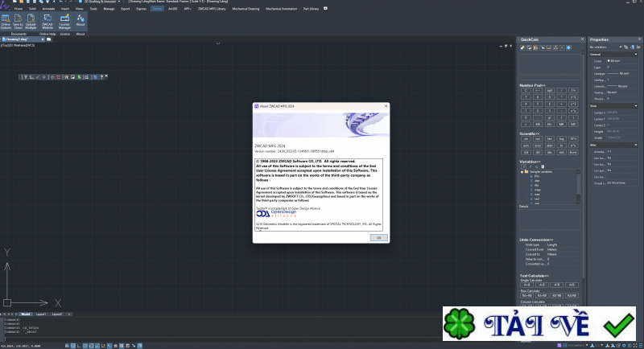
Task: Close the About ZWCAD MFG 2024 dialog
Action: [x=385, y=105]
